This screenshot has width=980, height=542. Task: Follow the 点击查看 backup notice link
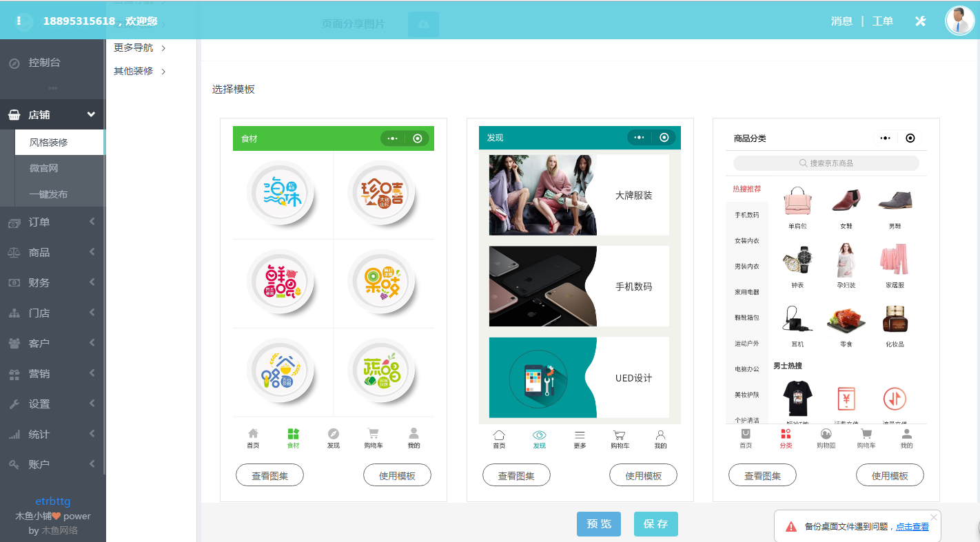tap(912, 526)
